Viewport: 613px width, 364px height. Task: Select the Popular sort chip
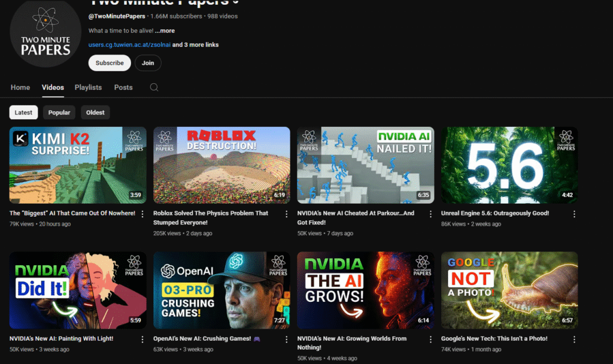[59, 113]
